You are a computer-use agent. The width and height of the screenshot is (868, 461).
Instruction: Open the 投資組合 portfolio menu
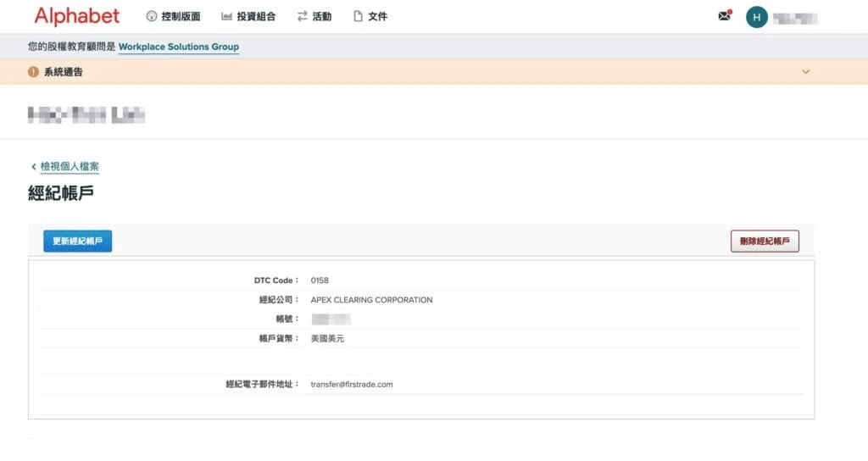pos(248,17)
